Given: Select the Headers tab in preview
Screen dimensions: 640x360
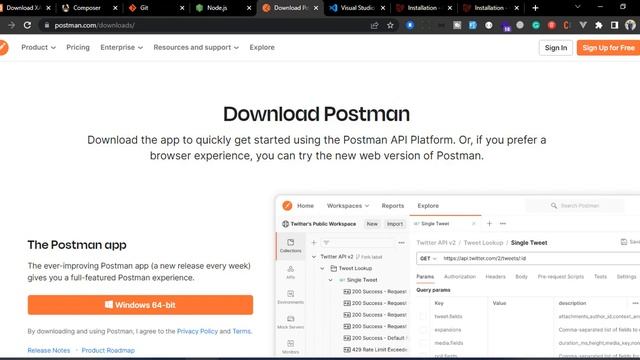Looking at the screenshot, I should coord(495,277).
